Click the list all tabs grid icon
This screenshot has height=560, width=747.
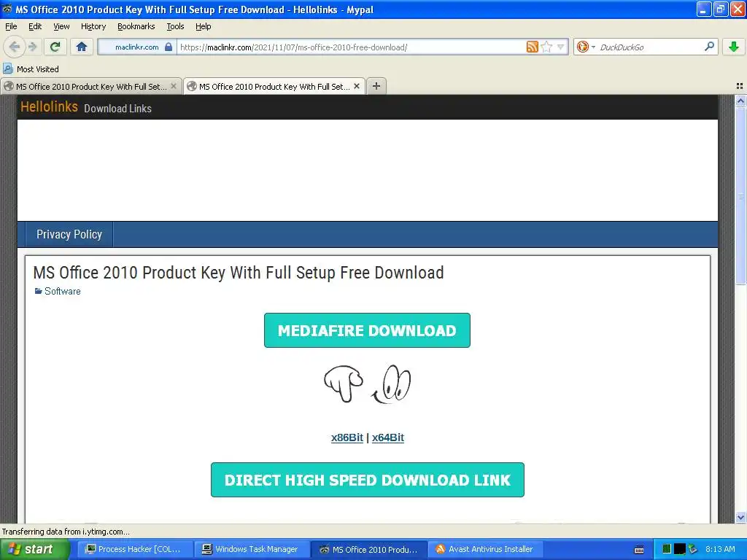(x=740, y=86)
